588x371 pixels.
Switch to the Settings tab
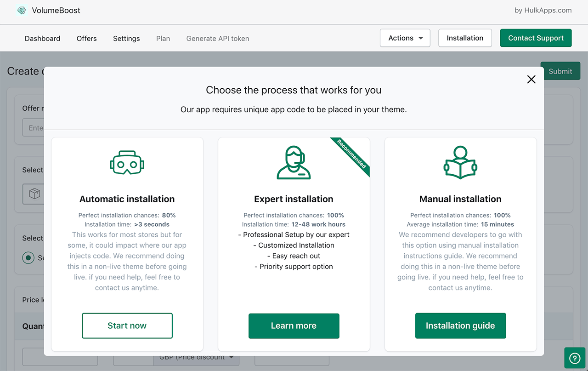(126, 39)
